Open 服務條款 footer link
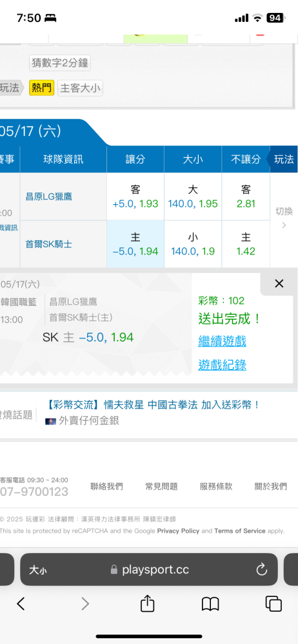 point(216,487)
